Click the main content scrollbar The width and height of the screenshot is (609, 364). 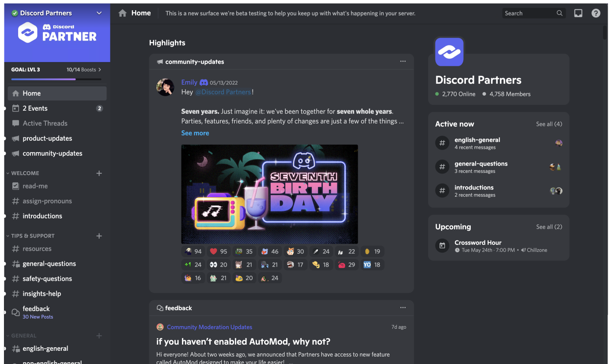click(x=605, y=34)
